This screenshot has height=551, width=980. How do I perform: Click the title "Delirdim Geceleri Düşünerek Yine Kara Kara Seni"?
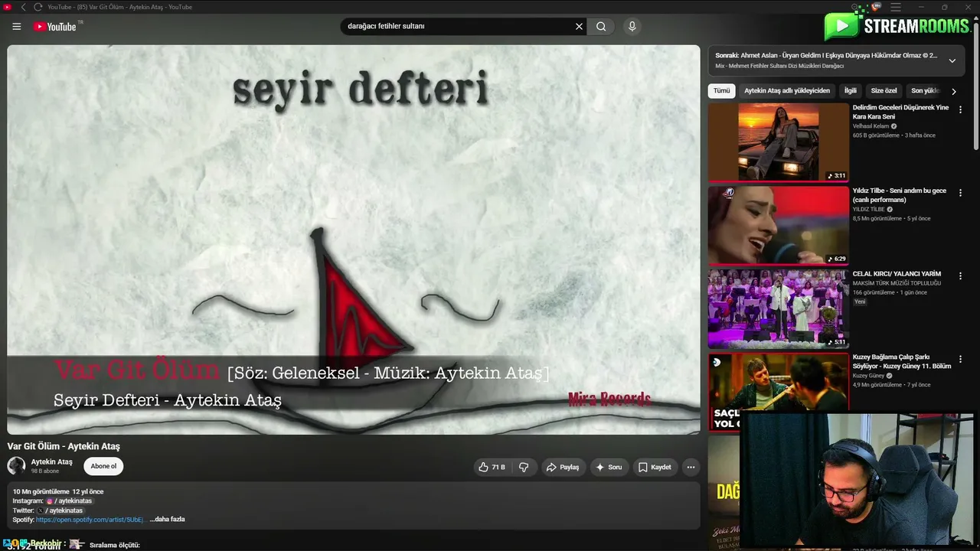(900, 112)
